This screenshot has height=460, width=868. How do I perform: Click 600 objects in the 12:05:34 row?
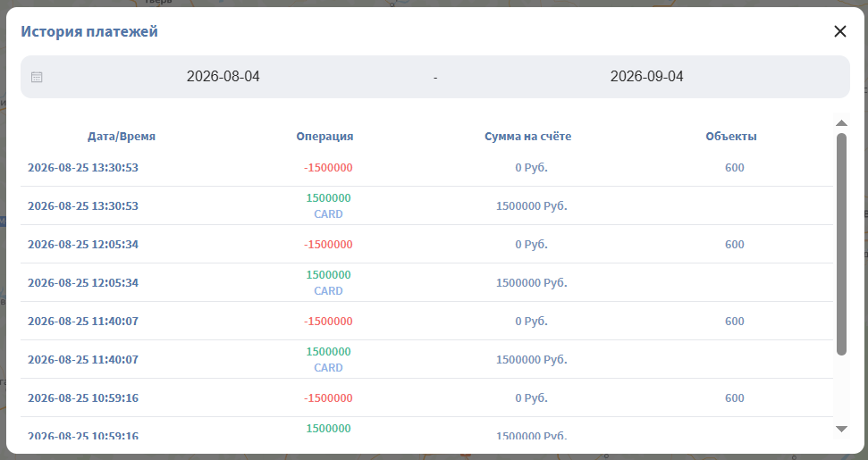(735, 245)
